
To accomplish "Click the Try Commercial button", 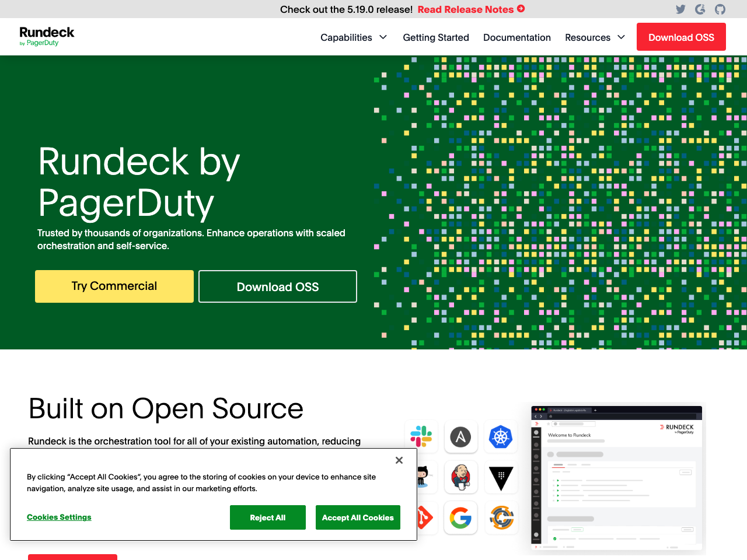I will point(114,286).
